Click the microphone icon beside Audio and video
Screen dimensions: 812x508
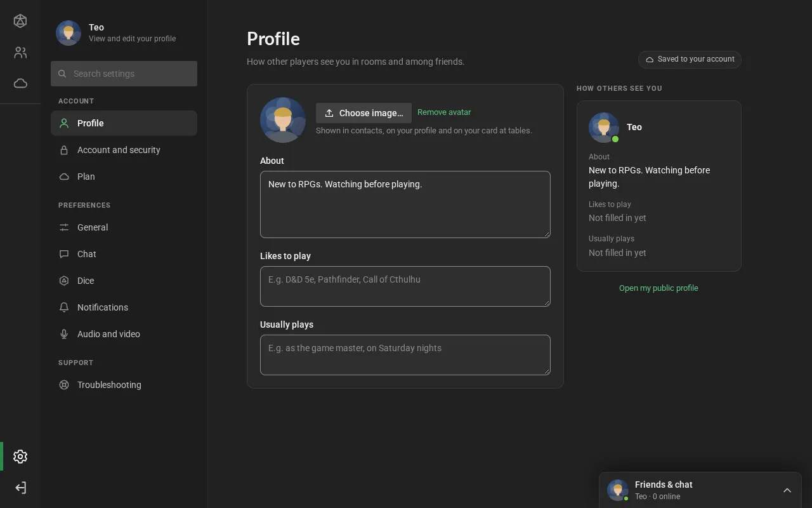point(64,334)
